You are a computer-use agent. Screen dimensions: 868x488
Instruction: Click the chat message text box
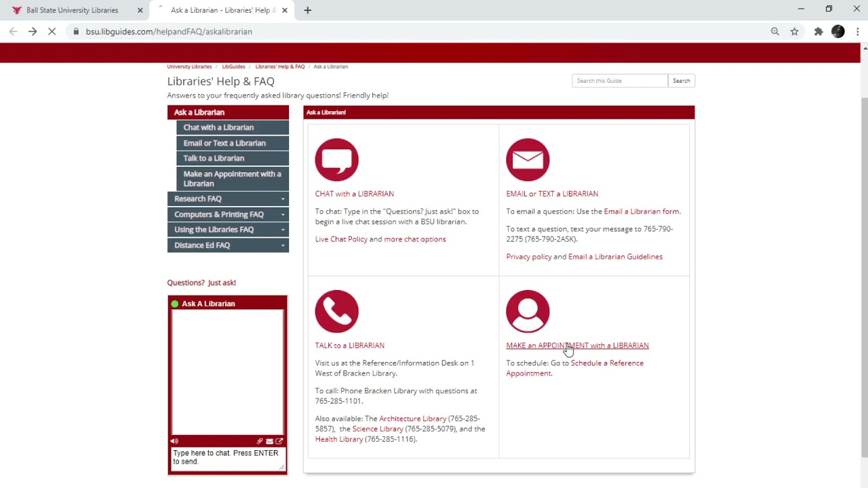227,458
